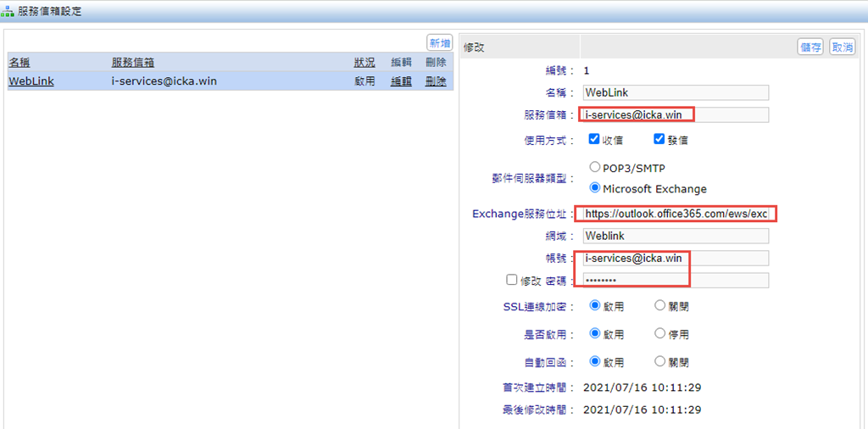The image size is (868, 429).
Task: Toggle the 收信 receive checkbox
Action: pyautogui.click(x=594, y=140)
